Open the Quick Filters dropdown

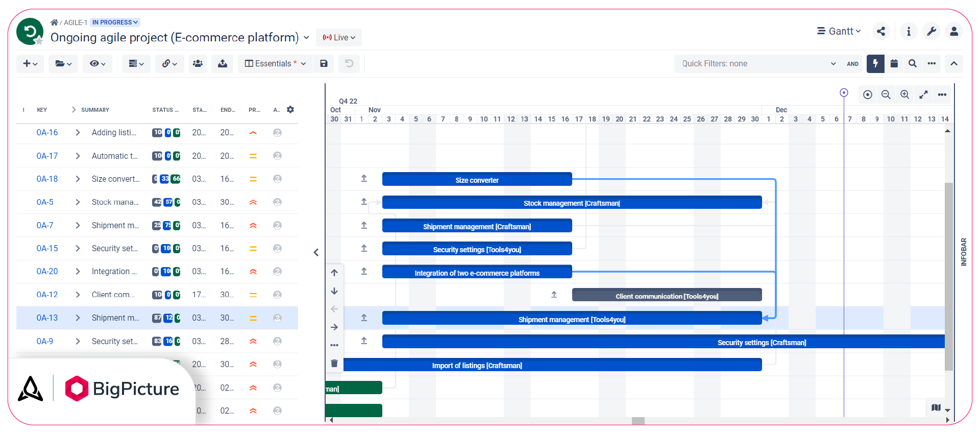[758, 64]
